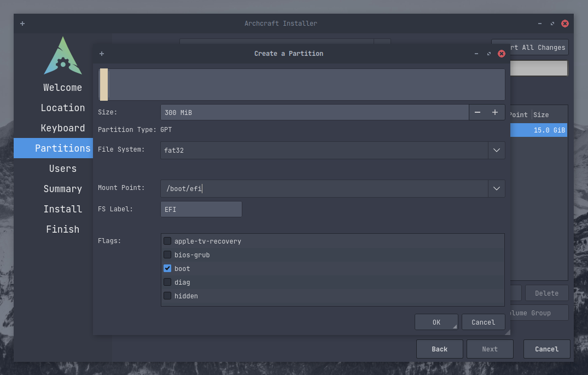Open the Create a Partition dialog menu plus icon
This screenshot has height=375, width=588.
click(102, 54)
